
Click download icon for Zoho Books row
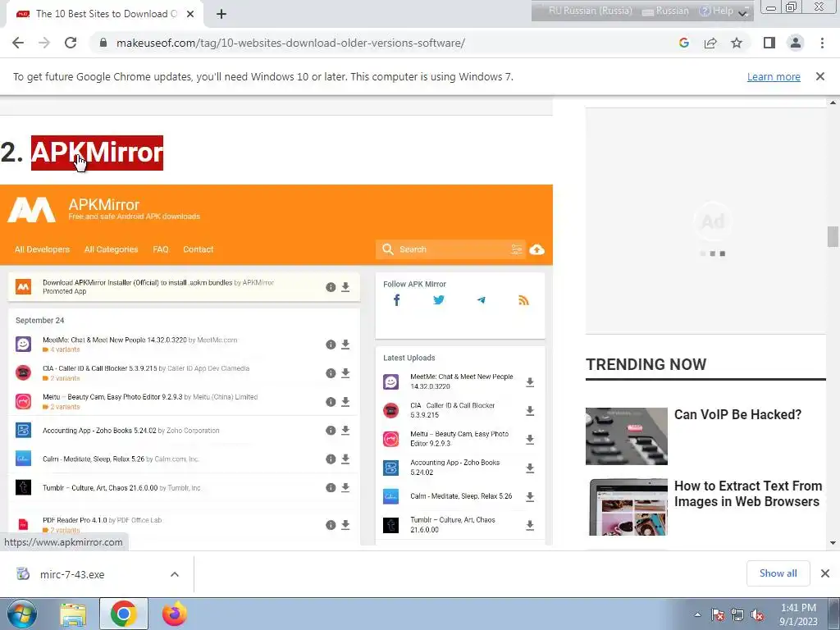(x=345, y=430)
